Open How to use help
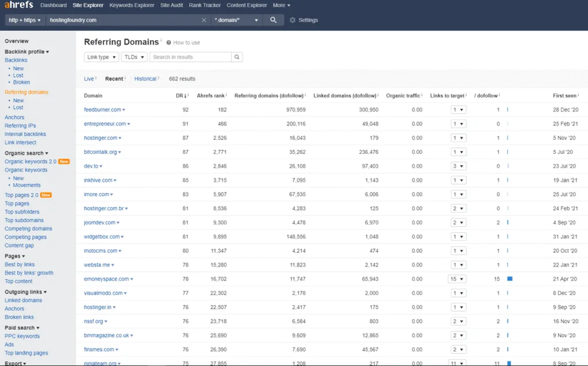Screen dimensions: 588x366 pyautogui.click(x=183, y=43)
